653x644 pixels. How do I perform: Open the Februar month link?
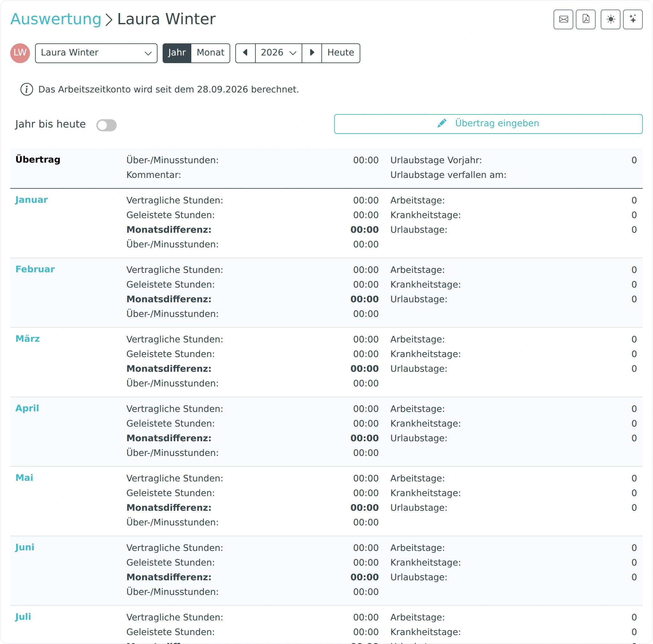click(x=35, y=269)
